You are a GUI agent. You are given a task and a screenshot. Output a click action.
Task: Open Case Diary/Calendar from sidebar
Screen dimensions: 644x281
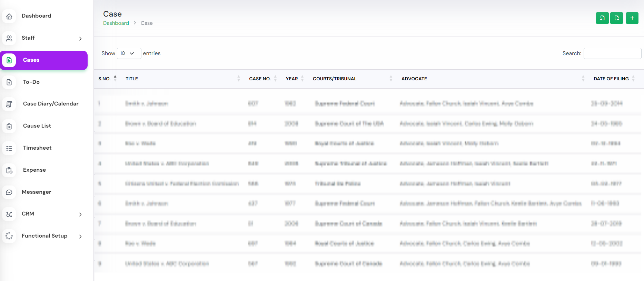pyautogui.click(x=51, y=104)
